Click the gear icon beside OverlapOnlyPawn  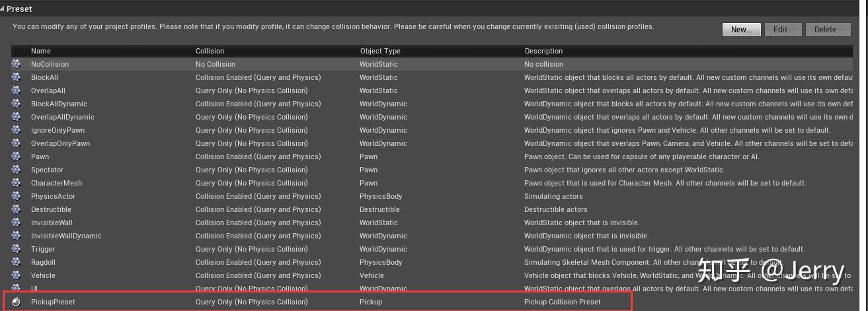16,143
